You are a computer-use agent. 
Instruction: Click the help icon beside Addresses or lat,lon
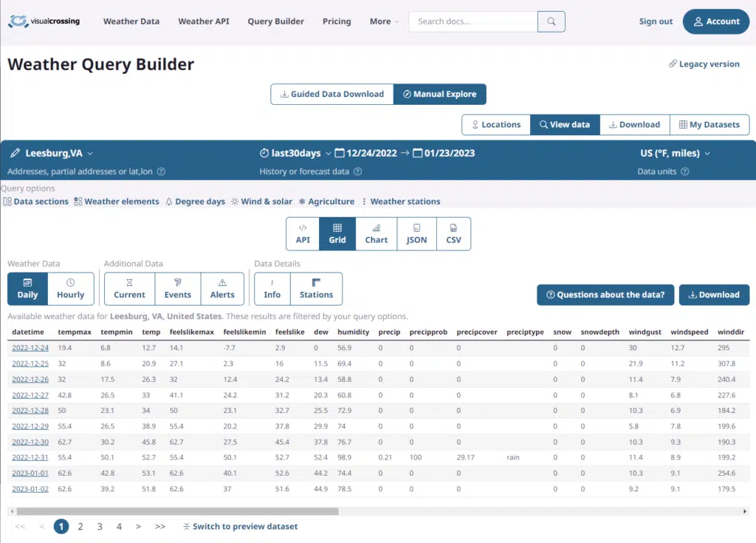pyautogui.click(x=161, y=172)
